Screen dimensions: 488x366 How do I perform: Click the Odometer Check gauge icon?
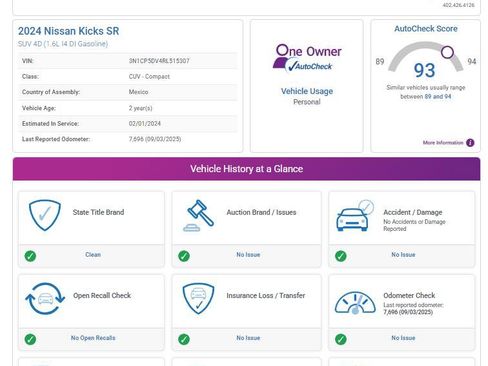tap(355, 303)
